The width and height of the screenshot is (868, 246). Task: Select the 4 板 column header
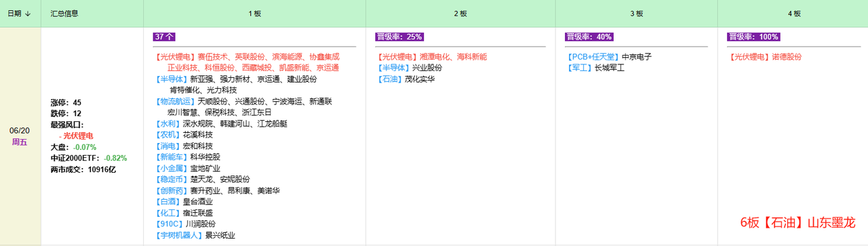[793, 14]
